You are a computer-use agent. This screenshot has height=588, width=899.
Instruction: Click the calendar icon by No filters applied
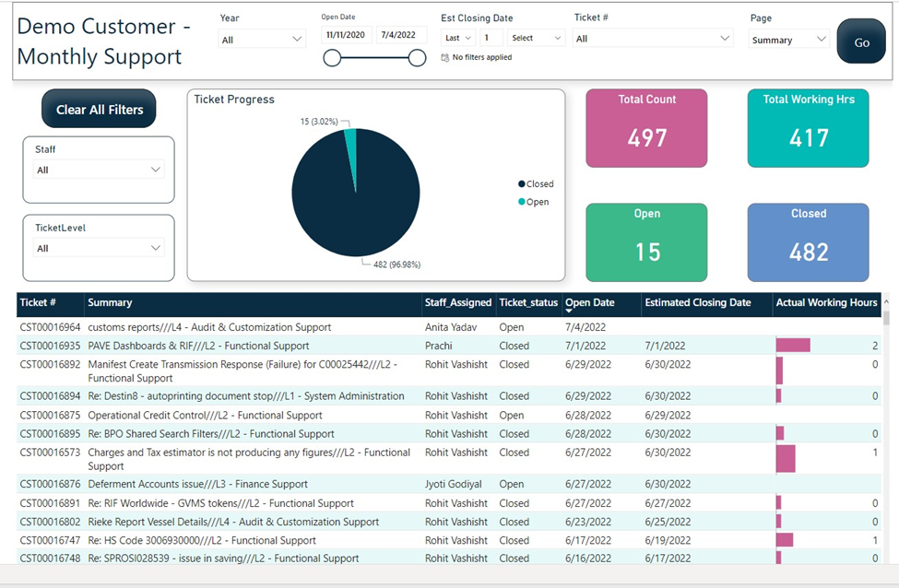pos(445,57)
